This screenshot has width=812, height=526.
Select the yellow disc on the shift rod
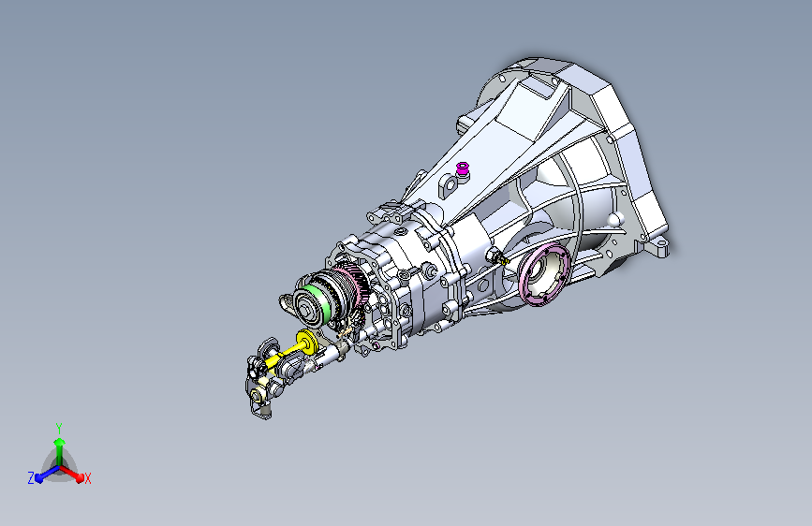tap(306, 342)
